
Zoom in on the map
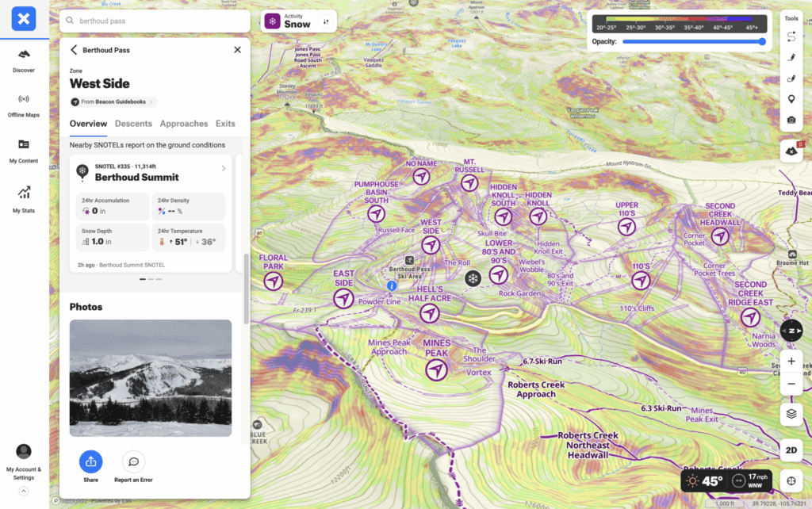point(791,361)
